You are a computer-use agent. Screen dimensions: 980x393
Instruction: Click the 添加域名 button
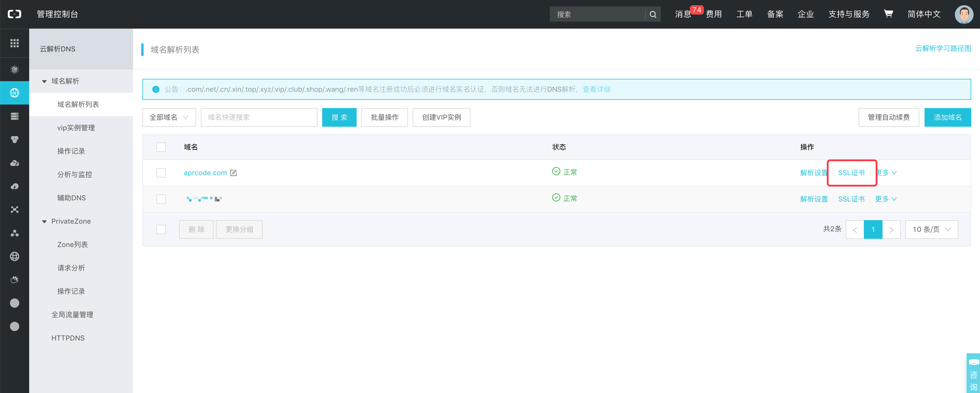[947, 117]
